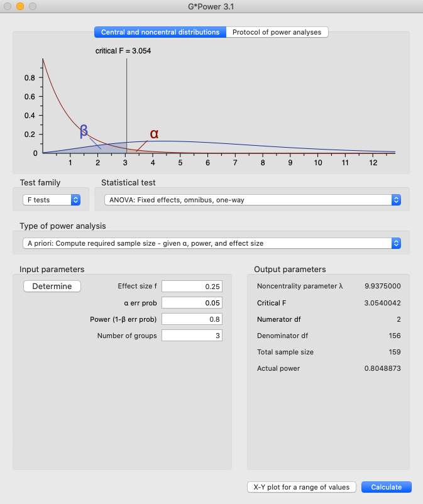Open Type of power analysis dropdown
Viewport: 423px width, 504px height.
pyautogui.click(x=211, y=243)
